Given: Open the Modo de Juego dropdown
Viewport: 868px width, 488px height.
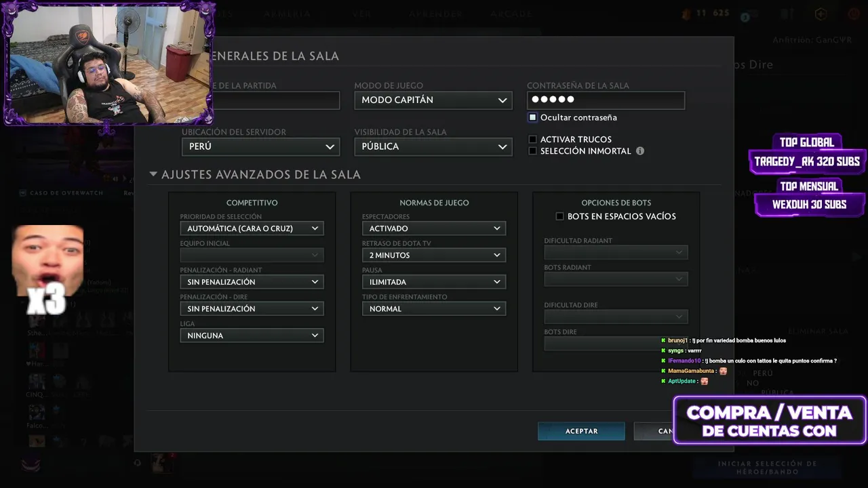Looking at the screenshot, I should pos(433,100).
